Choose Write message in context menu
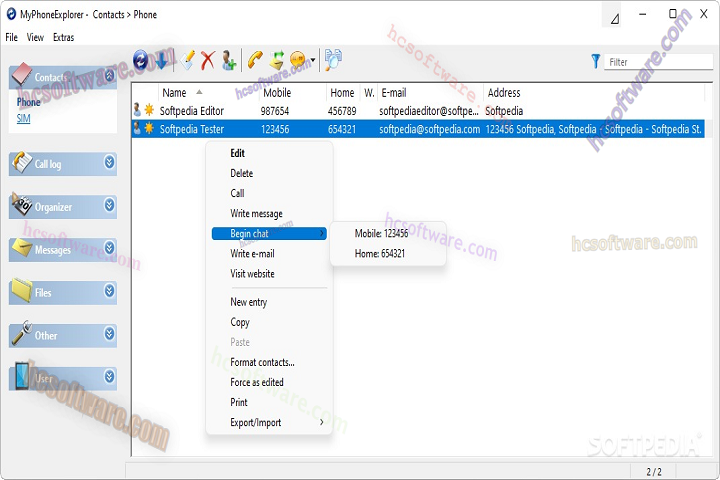720x480 pixels. point(269,214)
